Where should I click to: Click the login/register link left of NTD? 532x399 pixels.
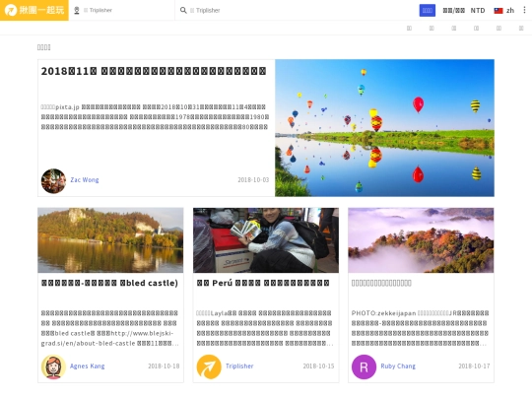click(453, 11)
